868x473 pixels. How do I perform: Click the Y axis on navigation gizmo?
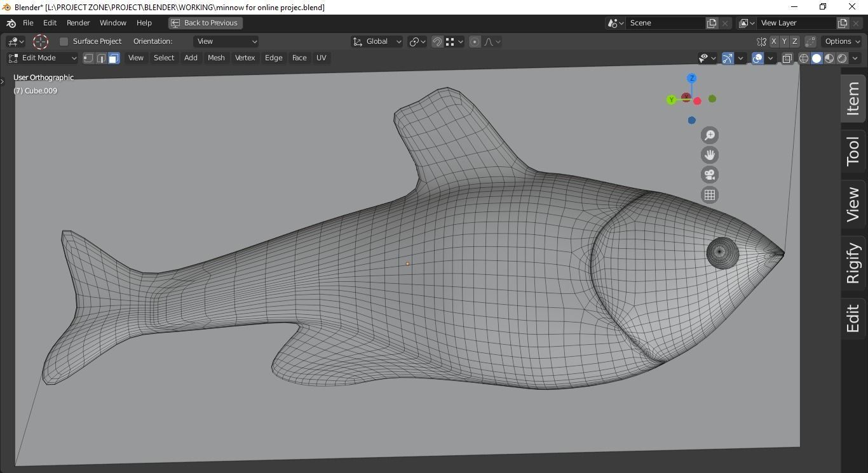[671, 100]
